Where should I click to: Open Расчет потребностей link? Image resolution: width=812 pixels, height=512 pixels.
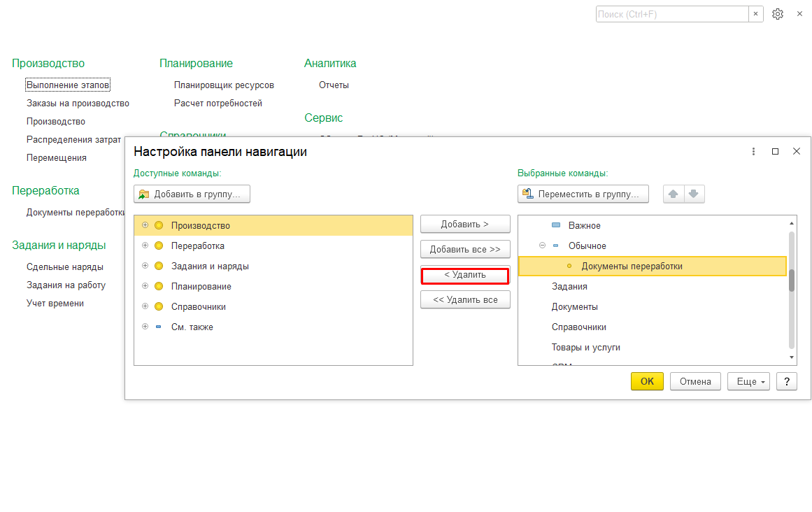[x=218, y=103]
